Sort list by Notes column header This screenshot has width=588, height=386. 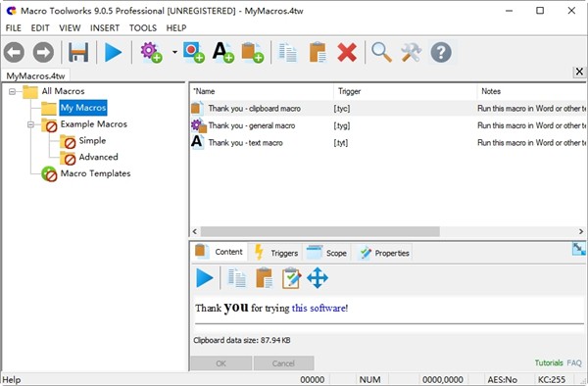[531, 91]
